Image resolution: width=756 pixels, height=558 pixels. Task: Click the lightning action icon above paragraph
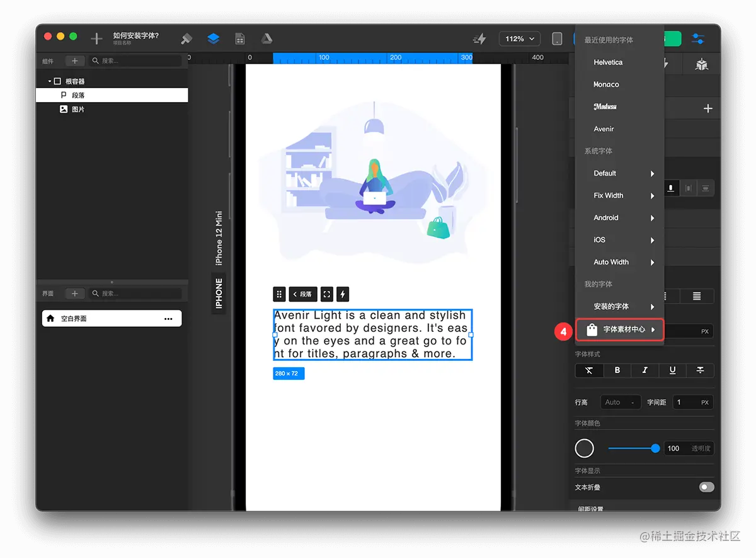[343, 294]
